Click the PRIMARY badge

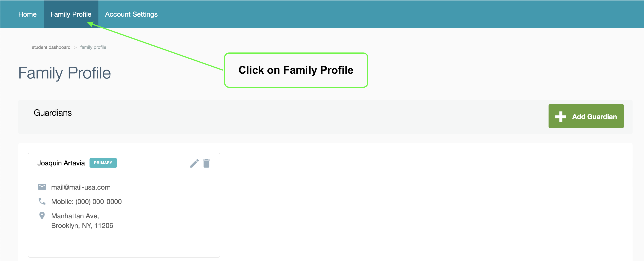click(103, 163)
